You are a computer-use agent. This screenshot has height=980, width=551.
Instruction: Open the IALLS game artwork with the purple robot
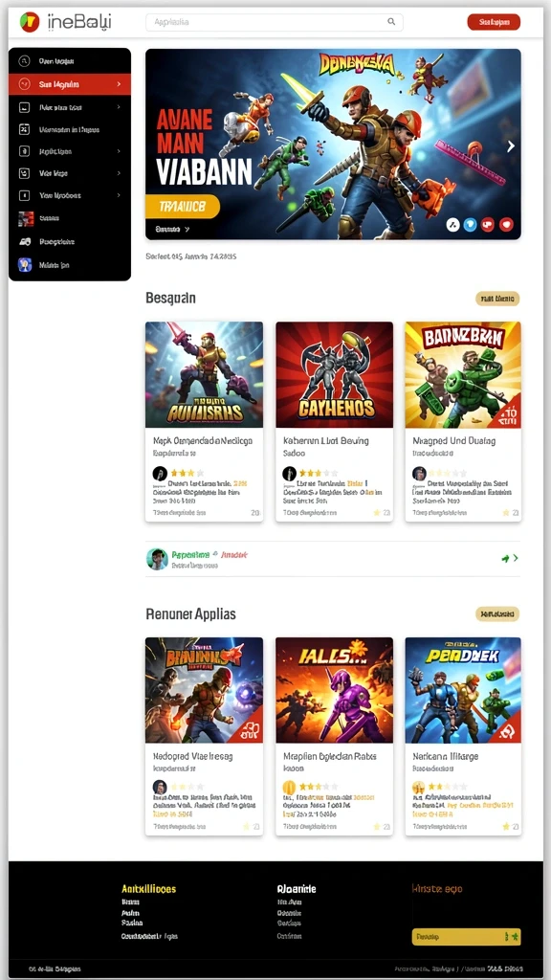[x=334, y=690]
